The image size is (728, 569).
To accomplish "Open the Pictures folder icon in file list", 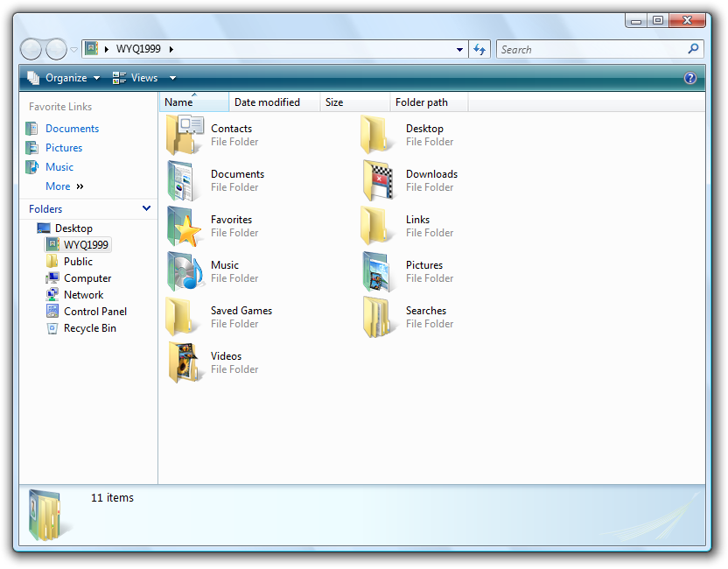I will coord(379,271).
